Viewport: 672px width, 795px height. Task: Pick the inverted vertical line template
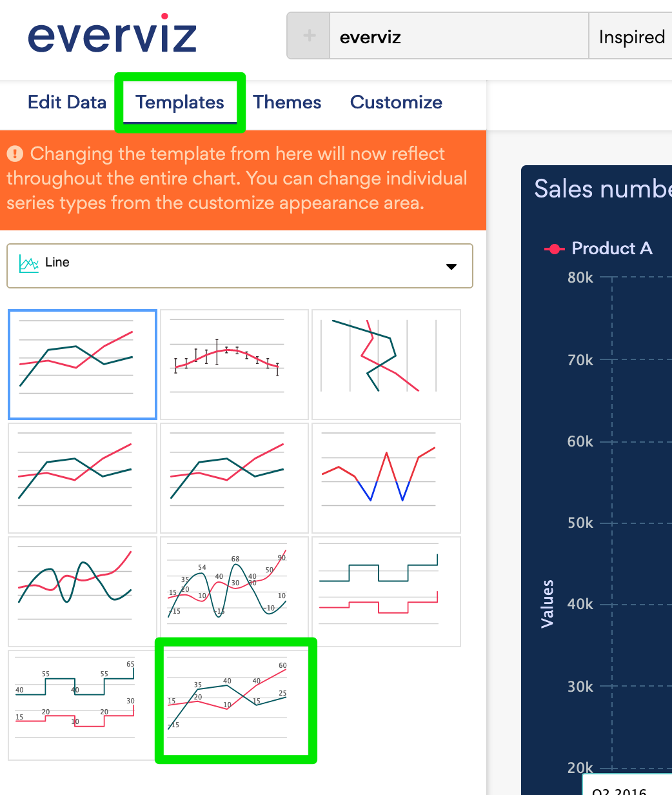click(x=386, y=364)
